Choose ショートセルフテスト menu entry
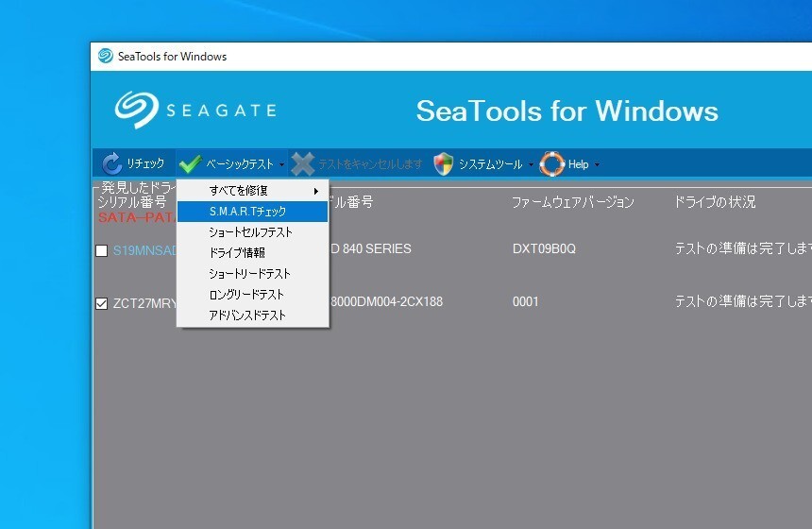Viewport: 812px width, 529px height. click(251, 232)
